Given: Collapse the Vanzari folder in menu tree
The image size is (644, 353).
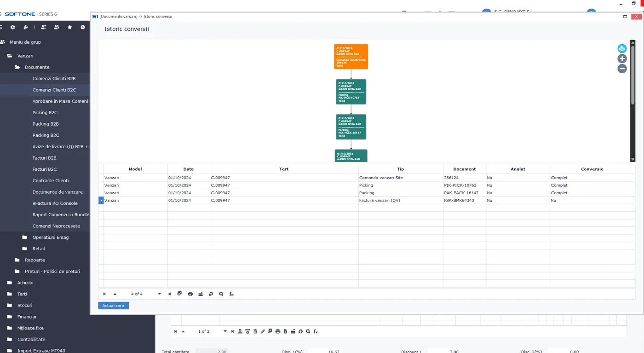Looking at the screenshot, I should (10, 56).
